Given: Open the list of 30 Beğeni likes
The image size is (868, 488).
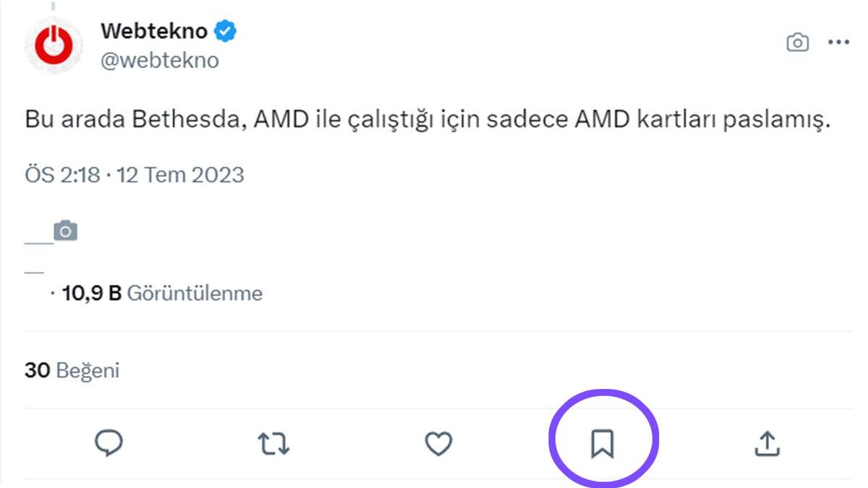Looking at the screenshot, I should point(72,369).
